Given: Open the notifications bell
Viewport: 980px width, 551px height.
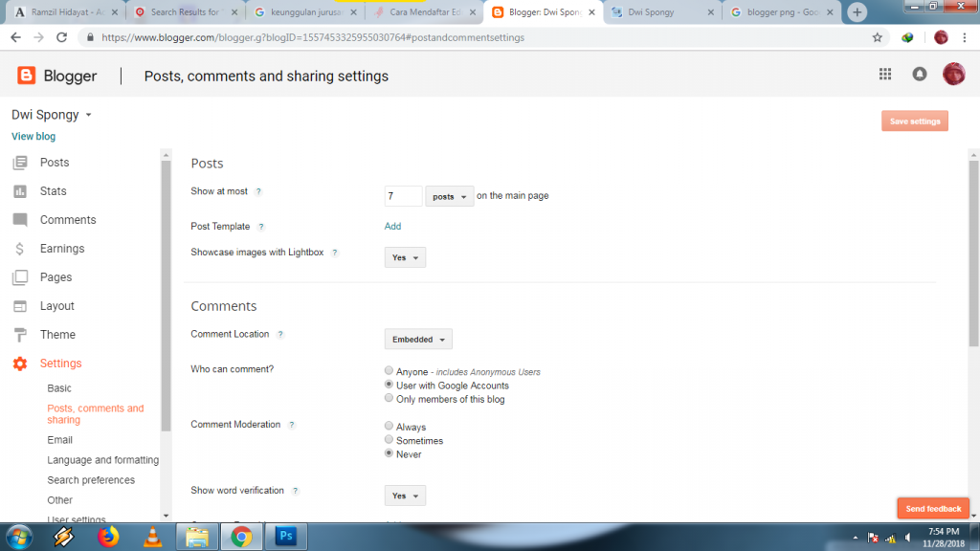Looking at the screenshot, I should coord(920,75).
